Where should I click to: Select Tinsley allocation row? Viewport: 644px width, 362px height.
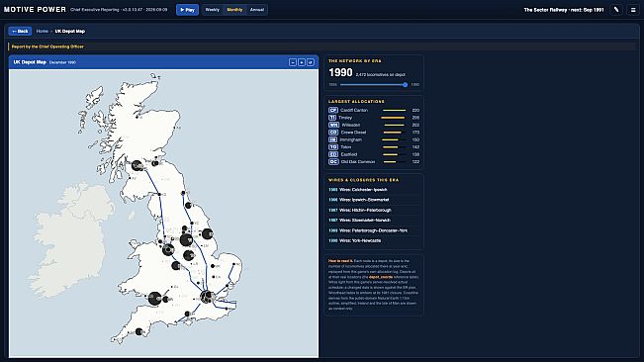(374, 118)
